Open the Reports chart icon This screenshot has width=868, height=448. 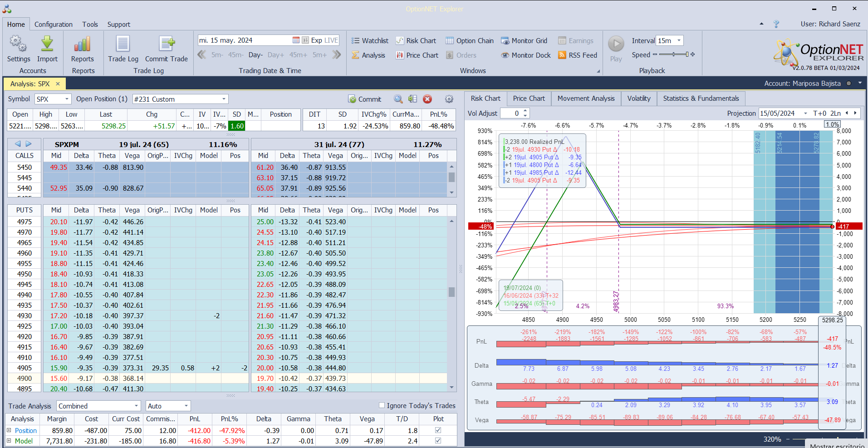(82, 44)
